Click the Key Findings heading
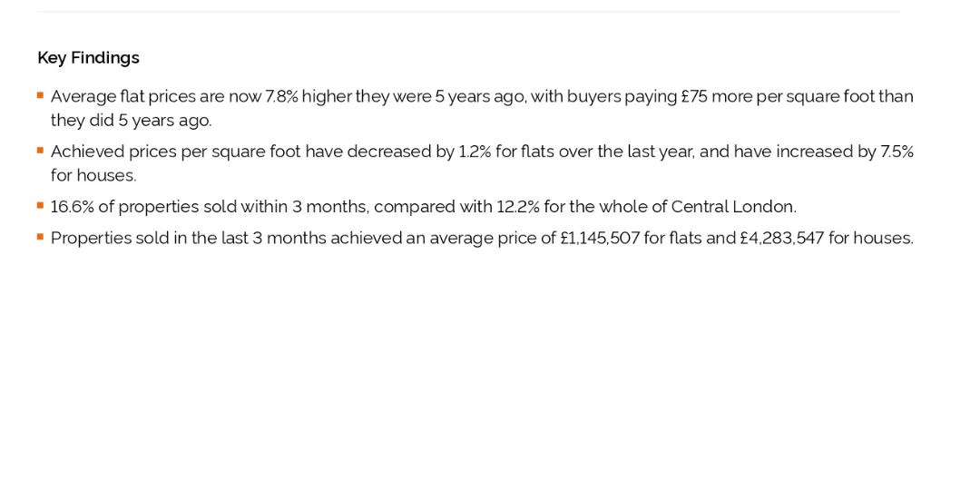The image size is (980, 490). pyautogui.click(x=88, y=58)
